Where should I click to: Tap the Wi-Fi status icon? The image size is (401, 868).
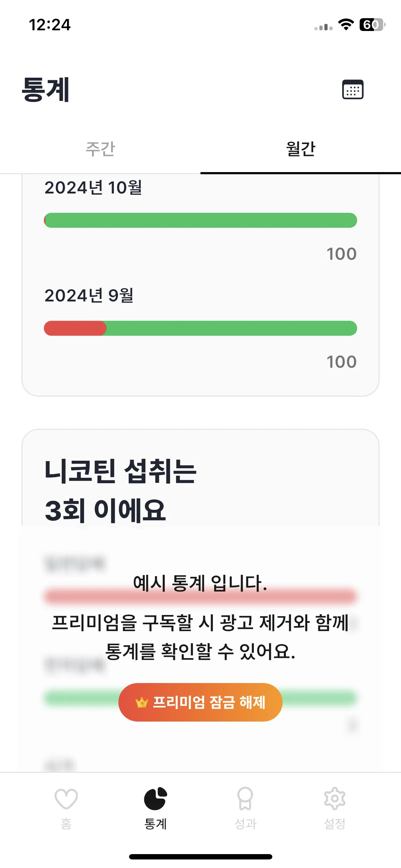pos(345,25)
